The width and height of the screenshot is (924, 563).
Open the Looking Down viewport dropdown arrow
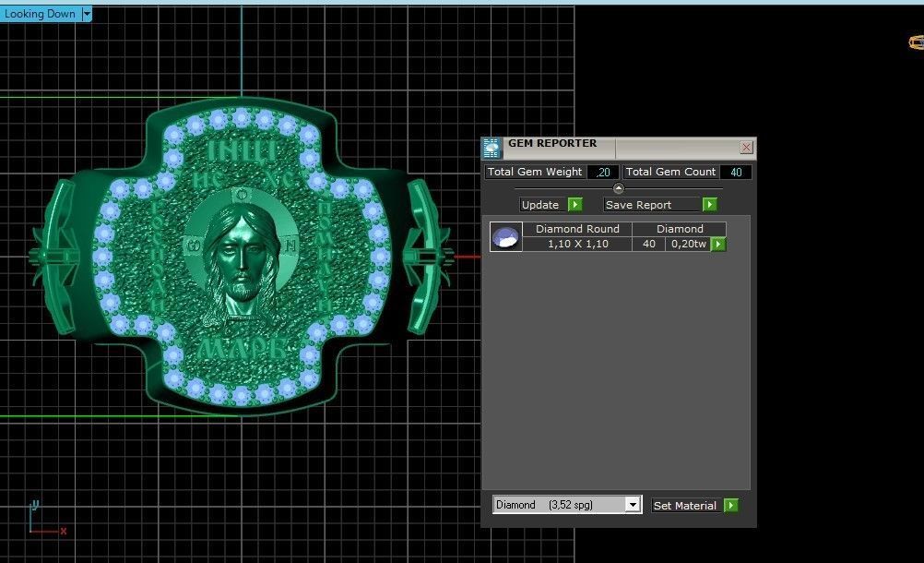click(x=87, y=14)
